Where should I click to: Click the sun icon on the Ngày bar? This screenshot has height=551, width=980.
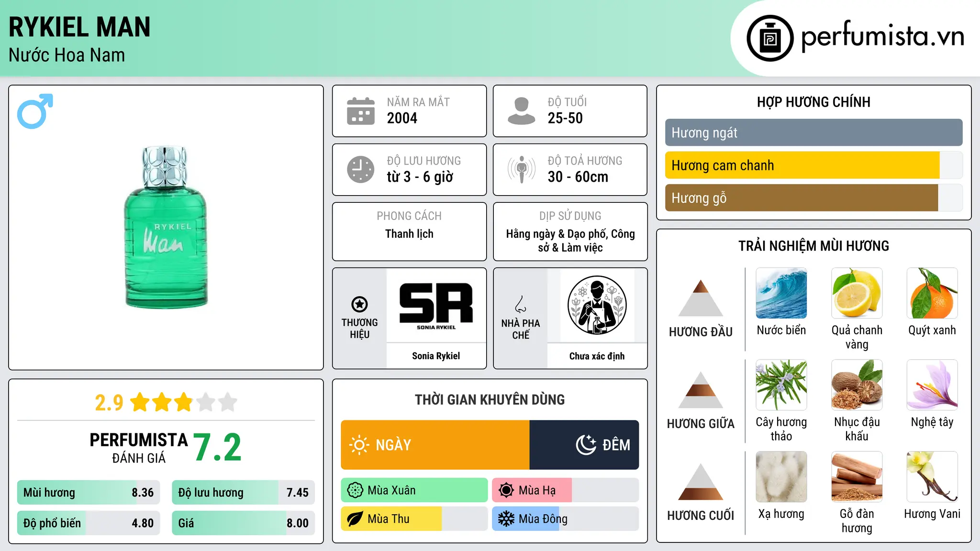(359, 445)
